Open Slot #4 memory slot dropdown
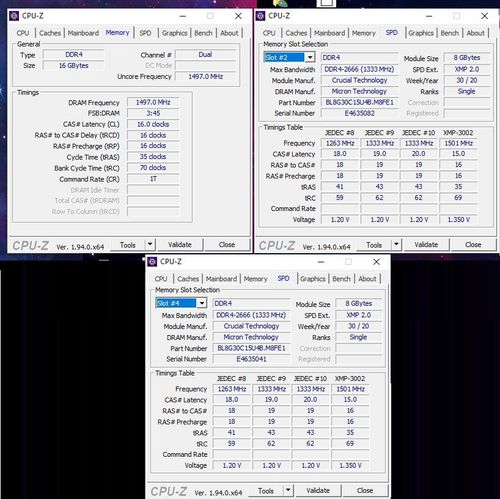 pyautogui.click(x=202, y=303)
